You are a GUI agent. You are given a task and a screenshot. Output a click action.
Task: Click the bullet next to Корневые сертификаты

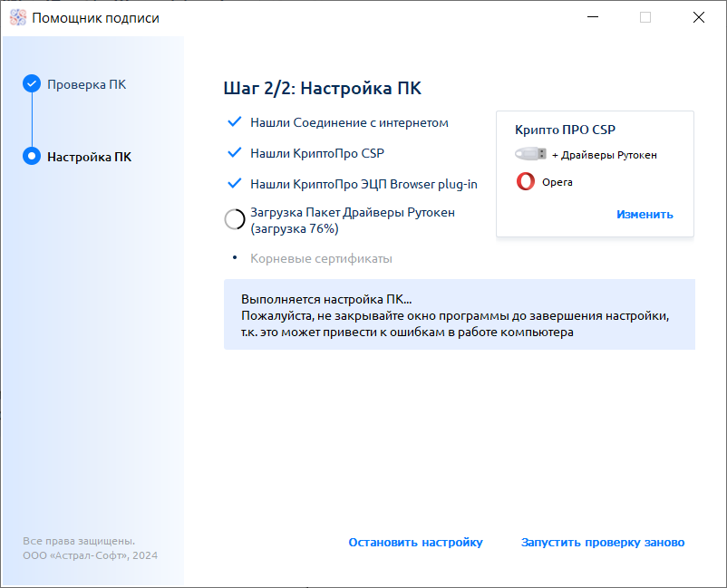(x=235, y=257)
